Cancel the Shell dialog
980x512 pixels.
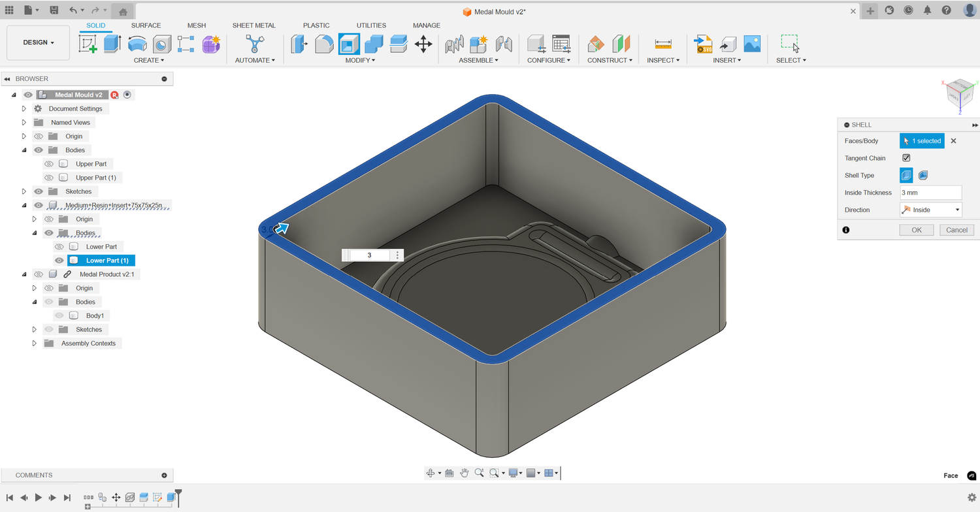pyautogui.click(x=956, y=230)
